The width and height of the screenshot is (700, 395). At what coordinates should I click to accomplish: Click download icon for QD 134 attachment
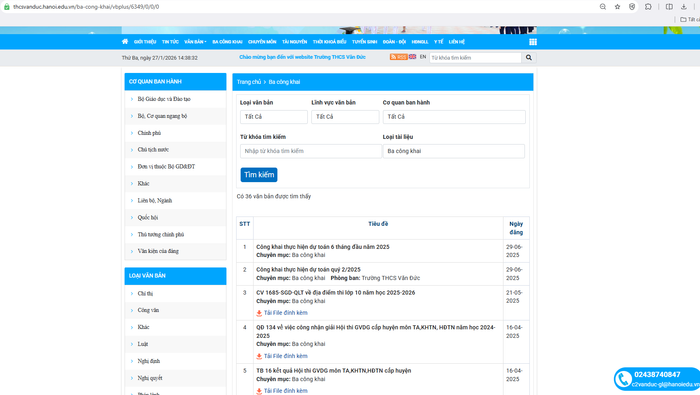click(259, 356)
